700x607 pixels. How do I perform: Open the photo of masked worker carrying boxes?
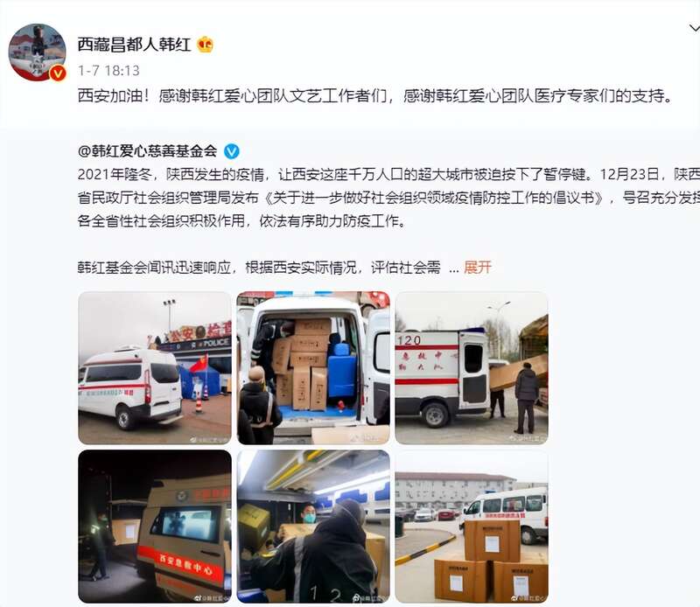[x=313, y=527]
